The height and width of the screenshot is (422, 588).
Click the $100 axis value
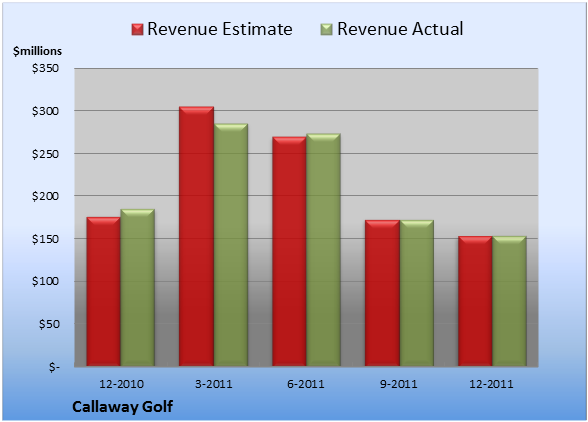click(45, 281)
